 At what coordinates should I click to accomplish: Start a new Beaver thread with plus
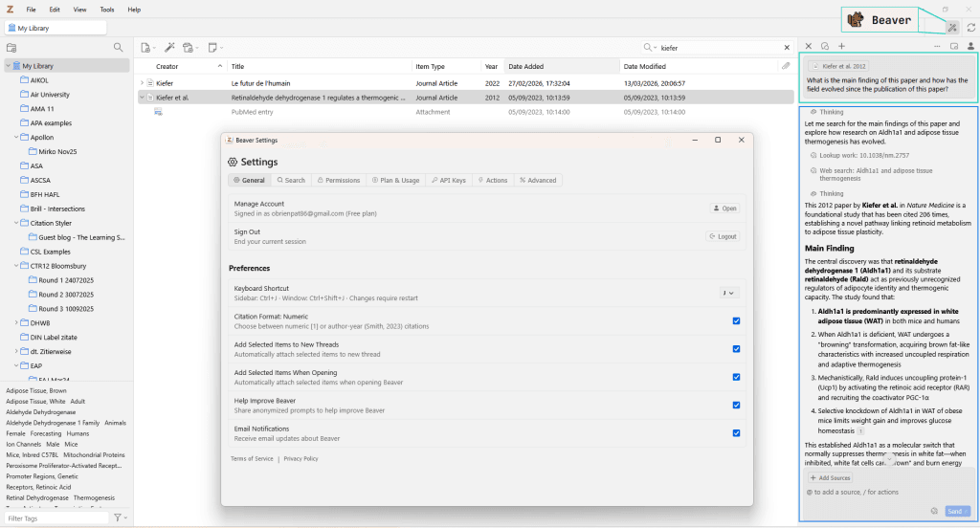tap(842, 46)
